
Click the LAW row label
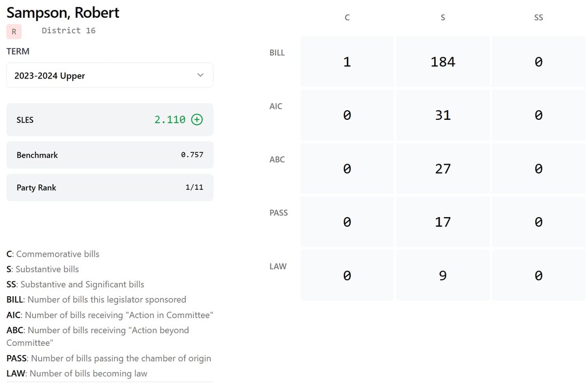278,266
